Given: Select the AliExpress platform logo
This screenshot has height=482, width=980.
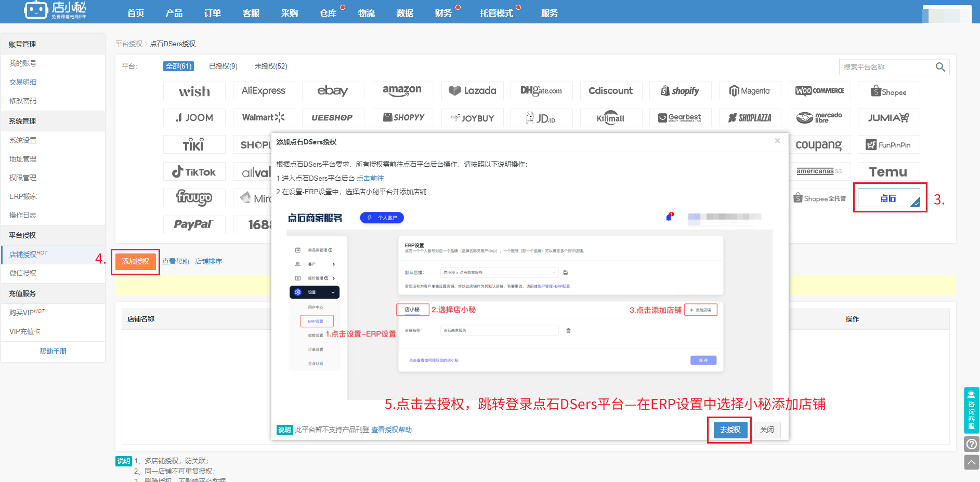Looking at the screenshot, I should [x=264, y=91].
